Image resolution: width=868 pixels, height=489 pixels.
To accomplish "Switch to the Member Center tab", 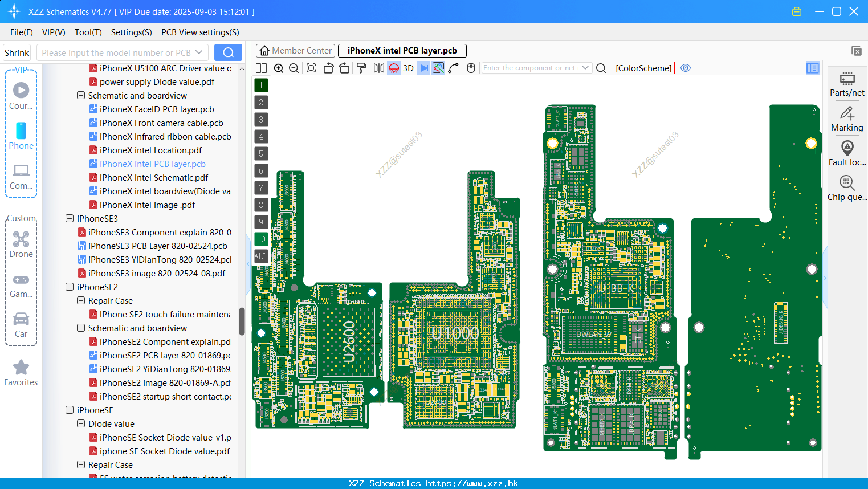I will (295, 51).
